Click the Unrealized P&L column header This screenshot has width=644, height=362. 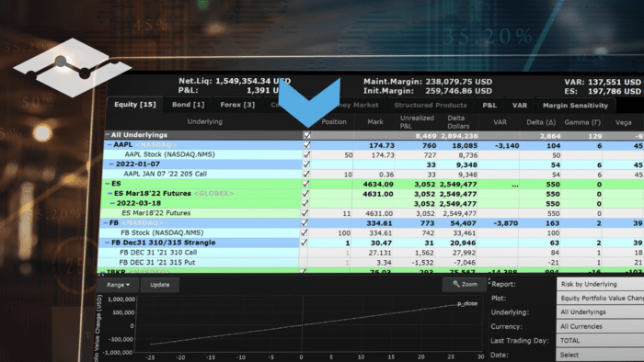pyautogui.click(x=417, y=122)
